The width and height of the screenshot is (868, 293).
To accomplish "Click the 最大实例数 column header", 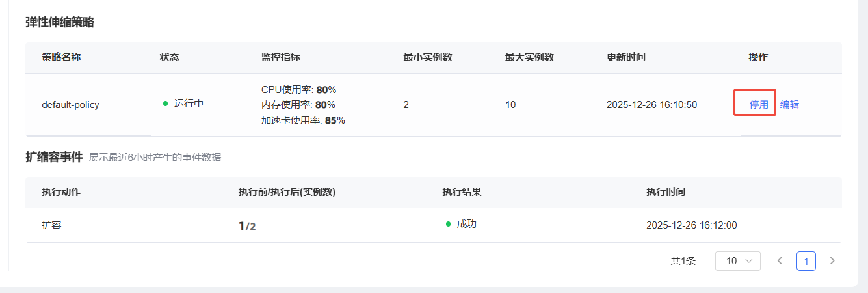I will pyautogui.click(x=529, y=57).
